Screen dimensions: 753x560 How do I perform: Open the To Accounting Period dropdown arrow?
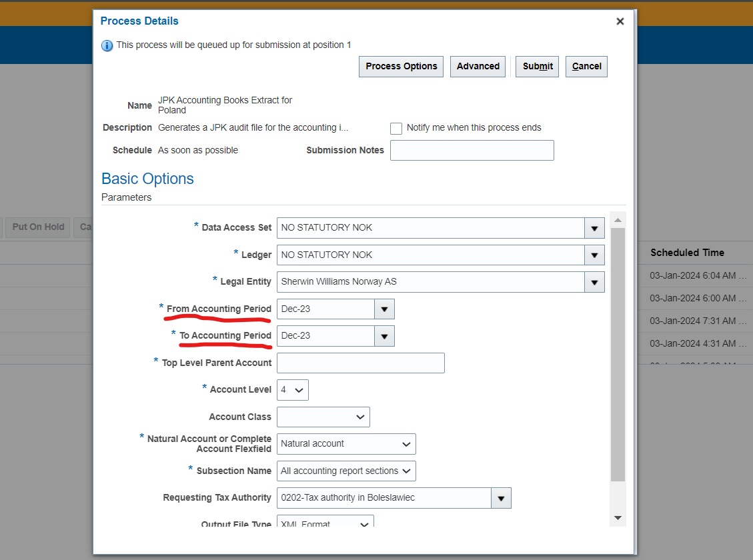(384, 335)
